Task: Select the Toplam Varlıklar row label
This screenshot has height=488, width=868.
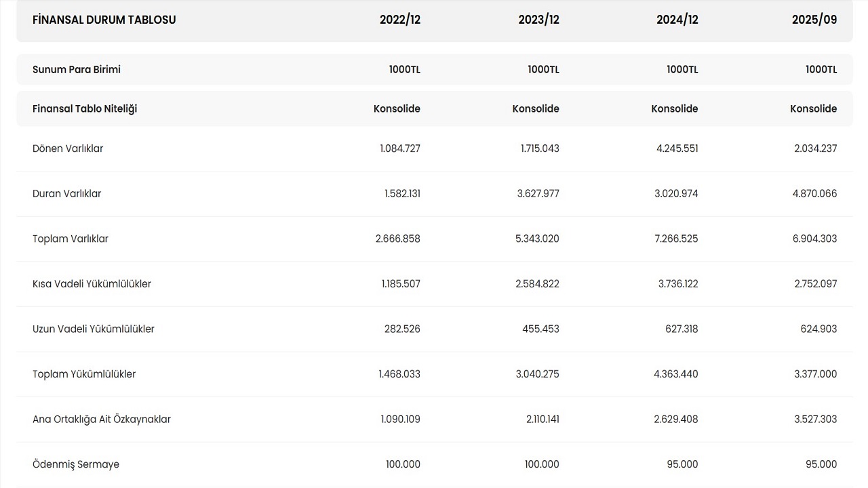Action: pos(71,239)
